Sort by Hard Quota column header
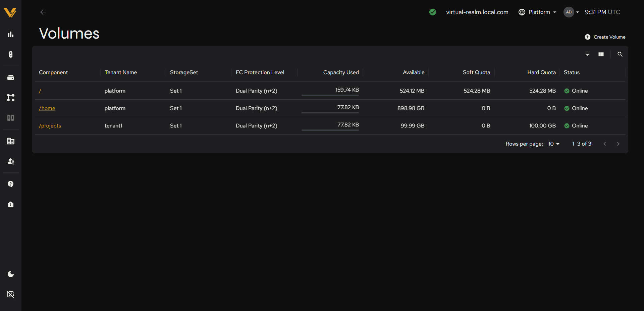This screenshot has height=311, width=644. pos(542,72)
